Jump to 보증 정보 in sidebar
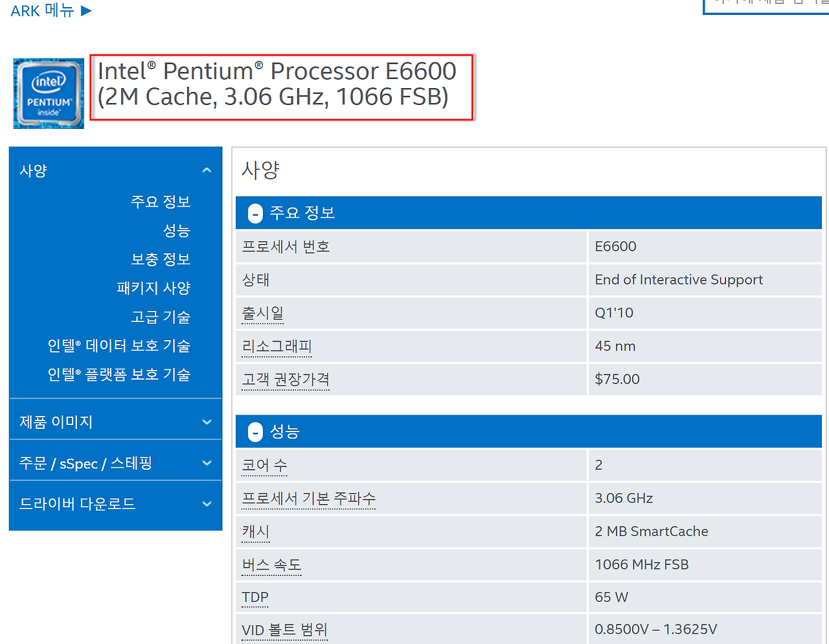 161,259
